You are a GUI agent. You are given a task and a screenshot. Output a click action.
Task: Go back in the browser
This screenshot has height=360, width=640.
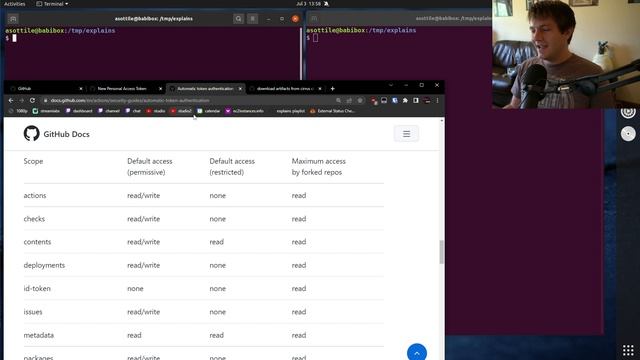[11, 100]
